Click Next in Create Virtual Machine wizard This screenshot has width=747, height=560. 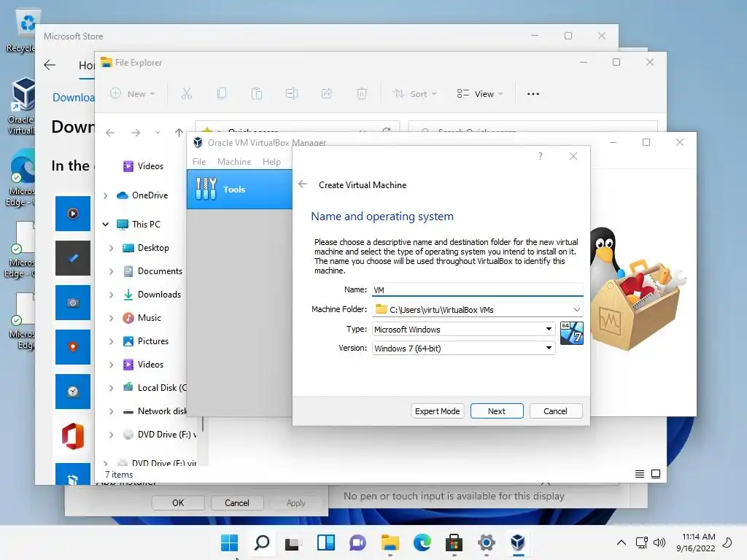(496, 411)
